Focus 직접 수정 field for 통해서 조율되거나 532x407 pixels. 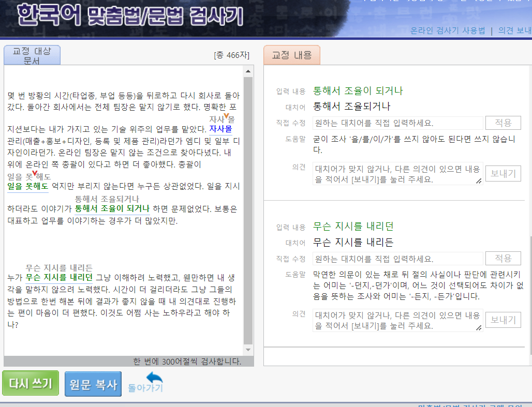(397, 123)
